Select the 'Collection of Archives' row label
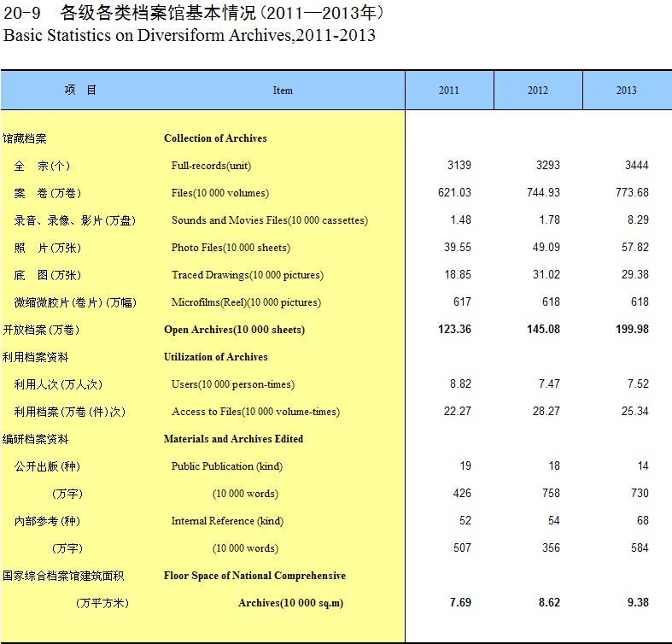Viewport: 672px width, 644px height. click(215, 138)
